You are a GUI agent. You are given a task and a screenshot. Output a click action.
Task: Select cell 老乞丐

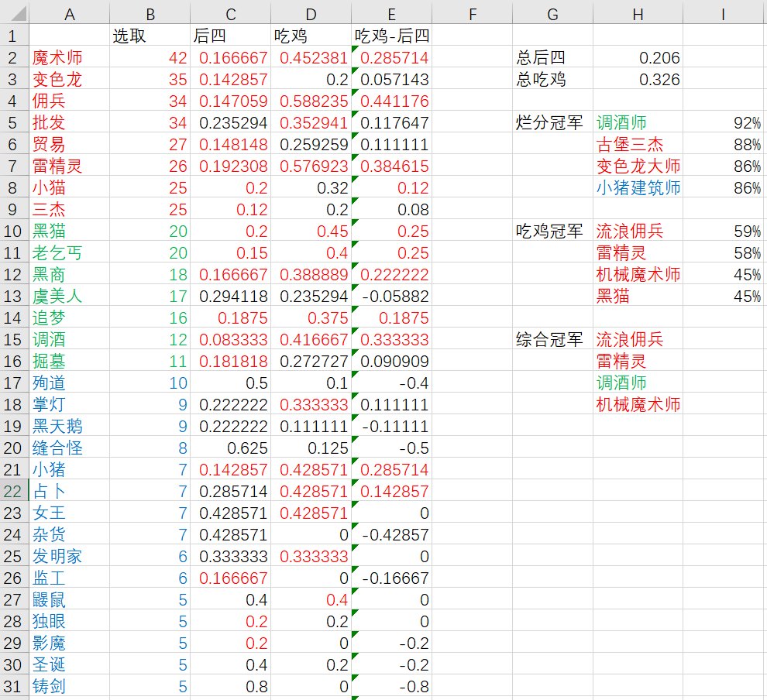pos(70,252)
